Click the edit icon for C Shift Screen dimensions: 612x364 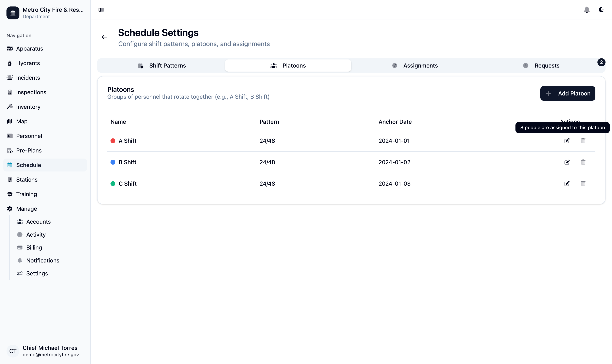(567, 184)
